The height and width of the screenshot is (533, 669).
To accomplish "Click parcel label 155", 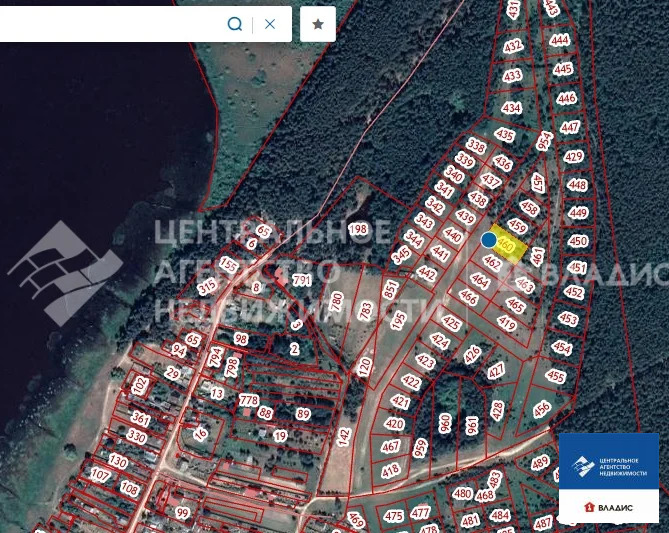I will [x=228, y=265].
